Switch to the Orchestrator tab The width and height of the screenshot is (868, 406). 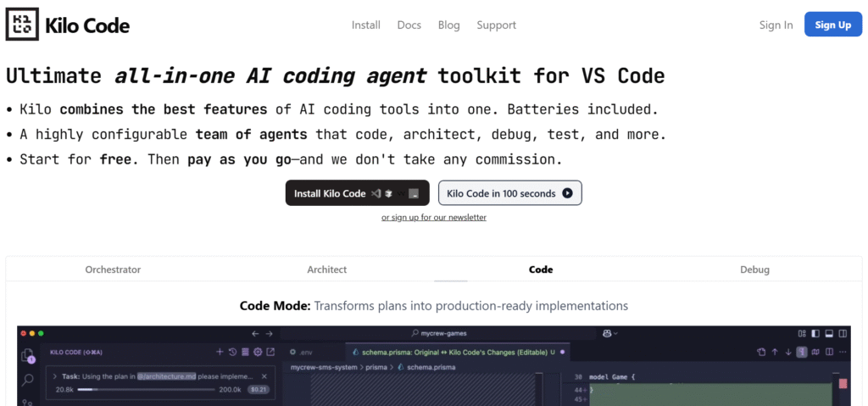tap(113, 270)
